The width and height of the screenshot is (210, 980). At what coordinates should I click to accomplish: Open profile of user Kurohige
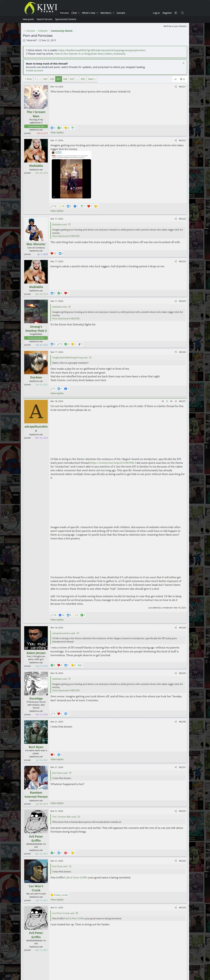pos(36,698)
